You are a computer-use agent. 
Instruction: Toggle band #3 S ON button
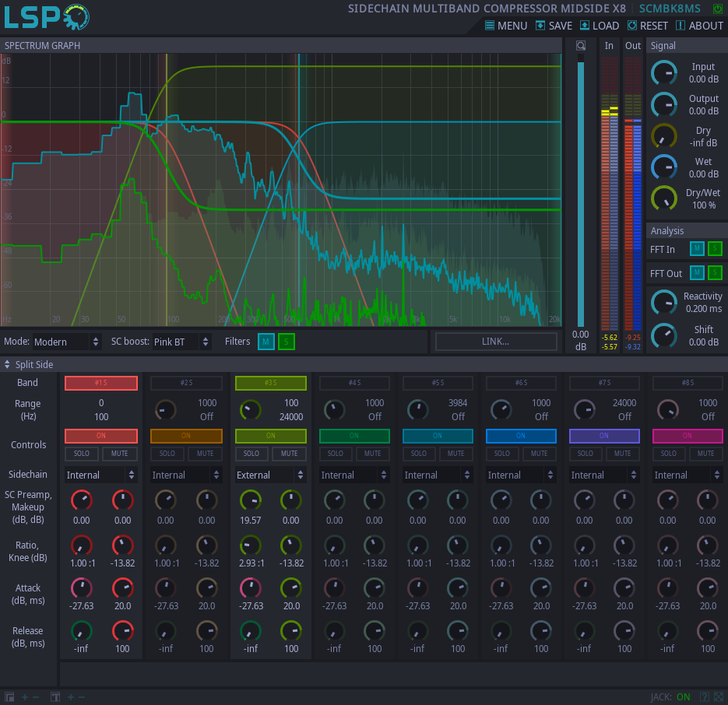[271, 436]
